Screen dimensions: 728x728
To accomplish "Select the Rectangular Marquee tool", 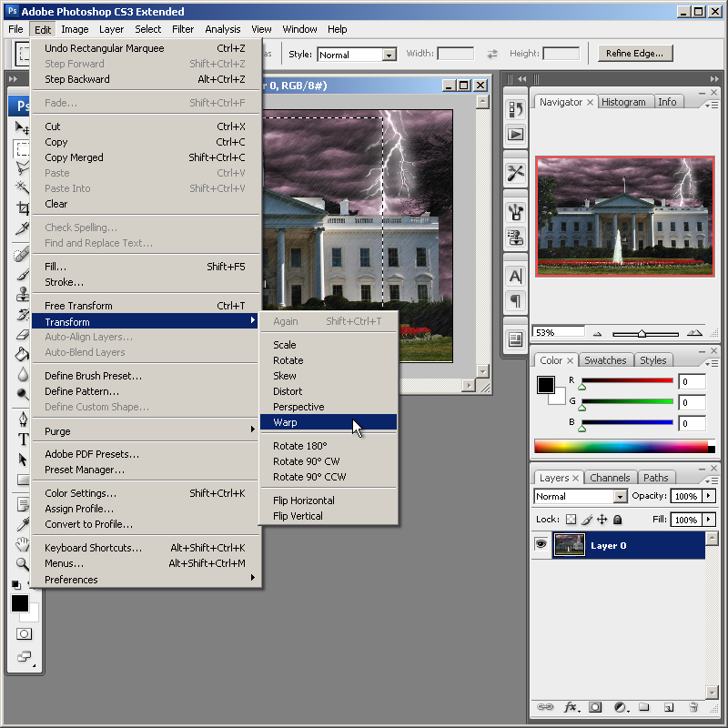I will [x=22, y=148].
